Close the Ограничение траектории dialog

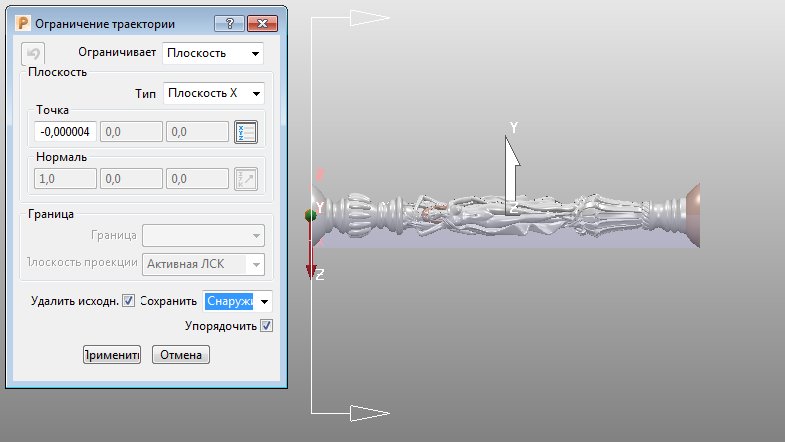coord(262,23)
